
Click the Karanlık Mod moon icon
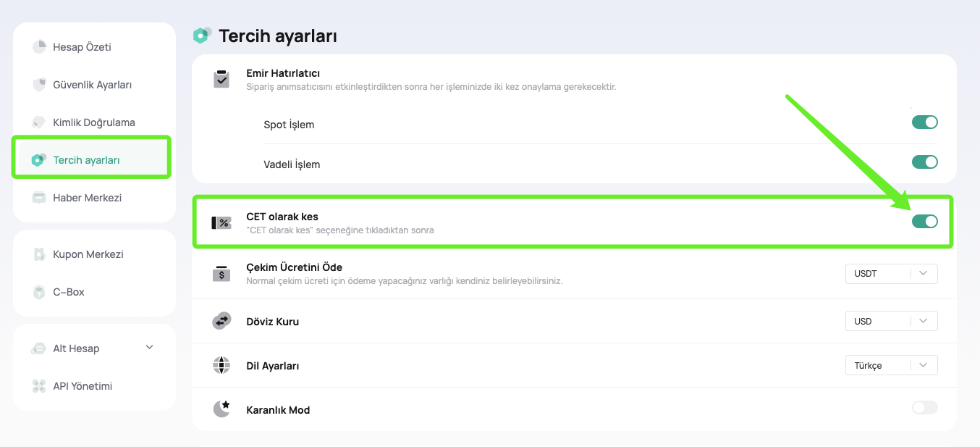[x=221, y=409]
